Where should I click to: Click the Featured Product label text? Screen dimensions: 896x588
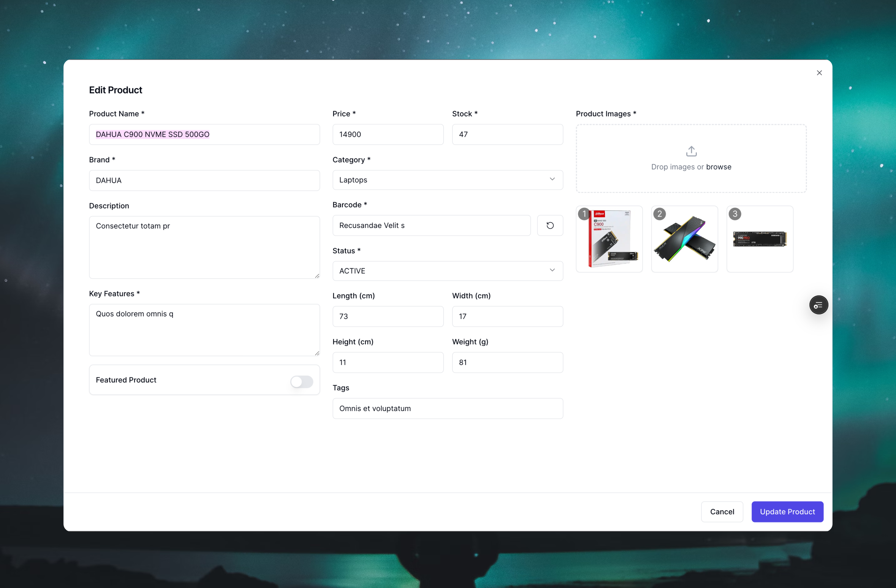pyautogui.click(x=126, y=380)
